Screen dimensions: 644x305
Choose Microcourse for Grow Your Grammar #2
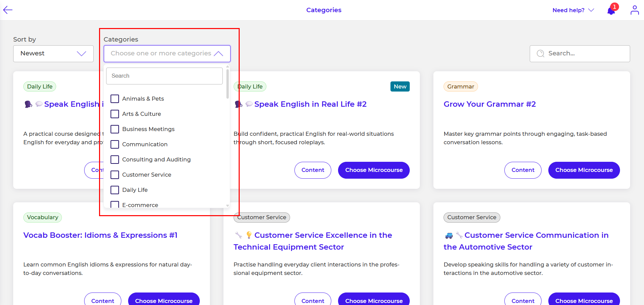[x=583, y=170]
